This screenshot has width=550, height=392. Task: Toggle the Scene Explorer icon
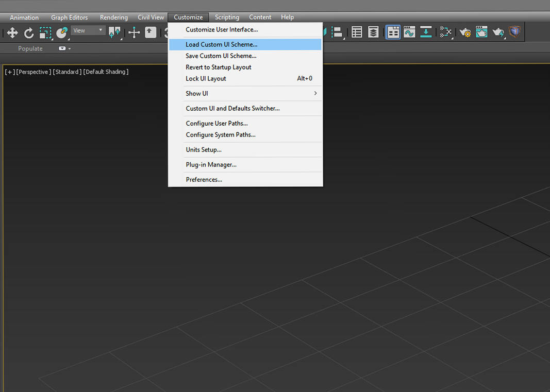[357, 32]
